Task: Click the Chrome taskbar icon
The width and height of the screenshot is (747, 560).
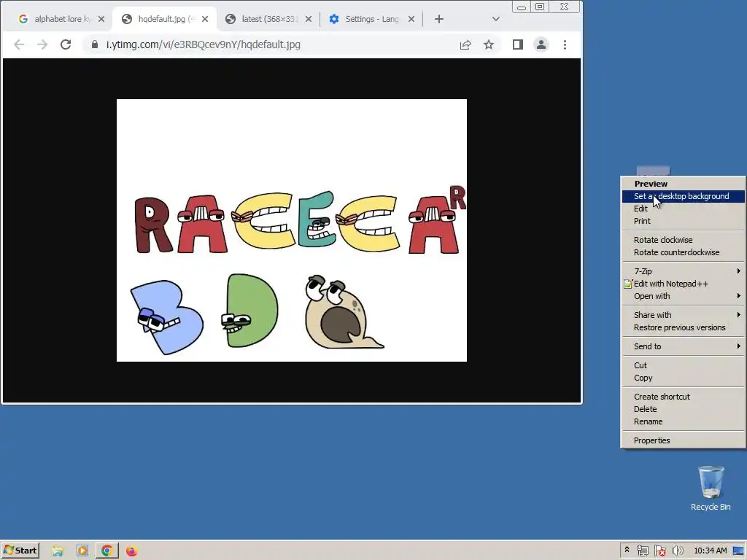Action: point(107,551)
